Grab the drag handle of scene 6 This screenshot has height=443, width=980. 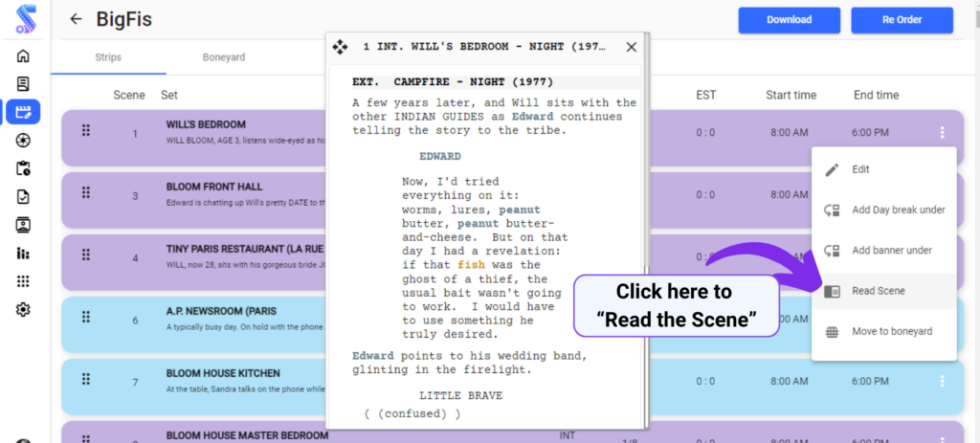[86, 317]
